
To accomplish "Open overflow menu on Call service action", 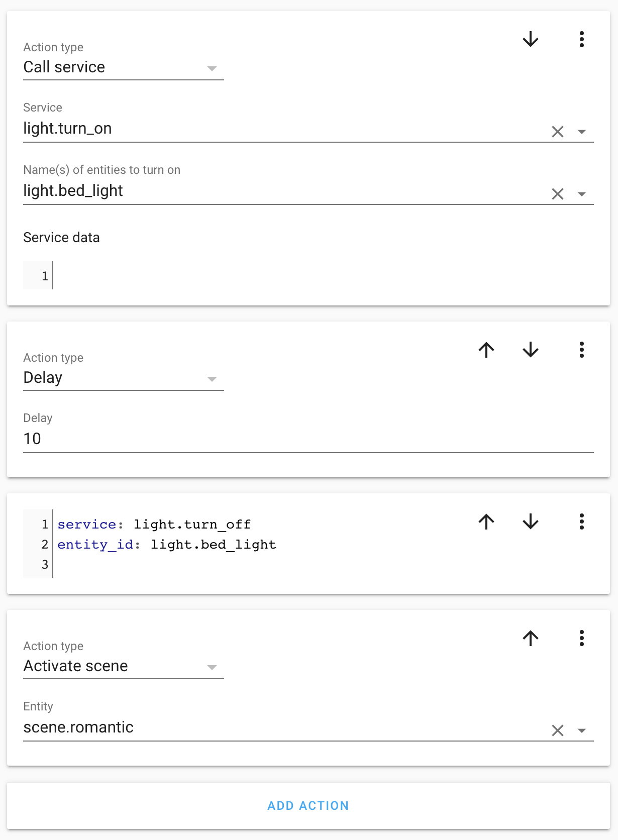I will point(581,40).
